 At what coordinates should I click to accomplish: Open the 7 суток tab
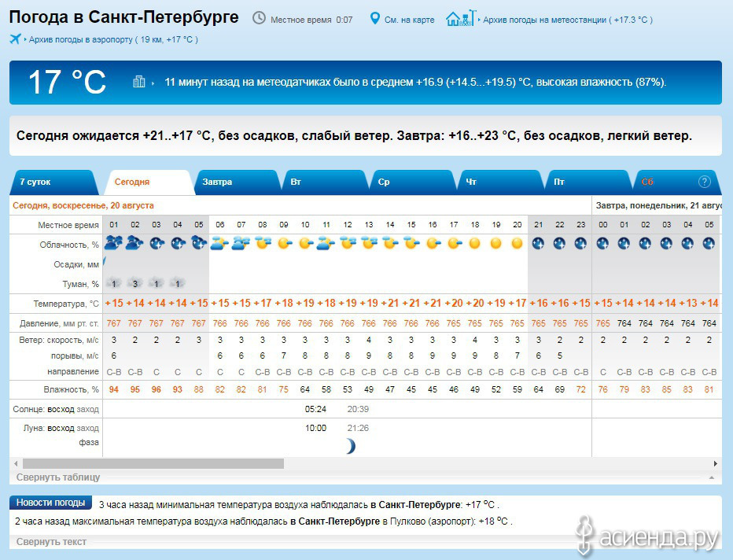[53, 182]
